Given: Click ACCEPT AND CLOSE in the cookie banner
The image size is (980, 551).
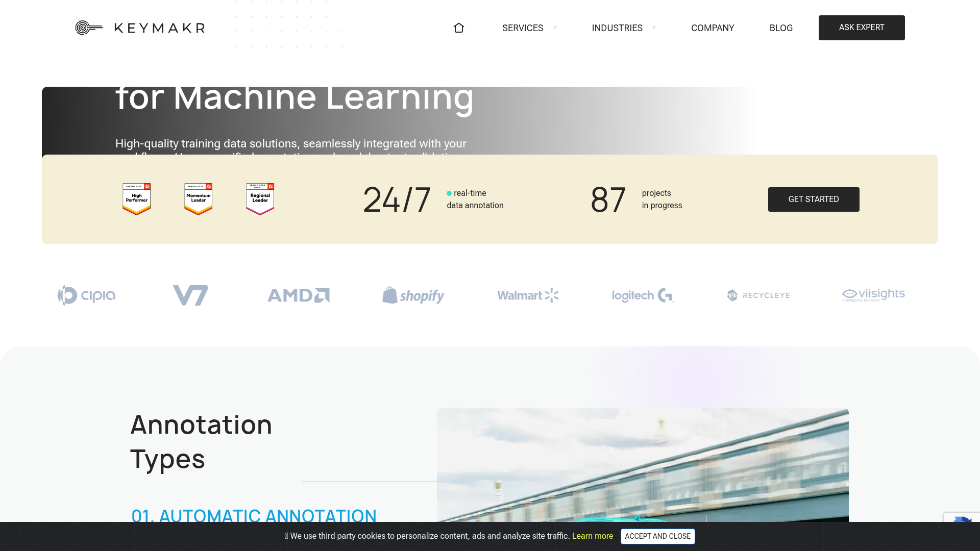Looking at the screenshot, I should point(657,536).
